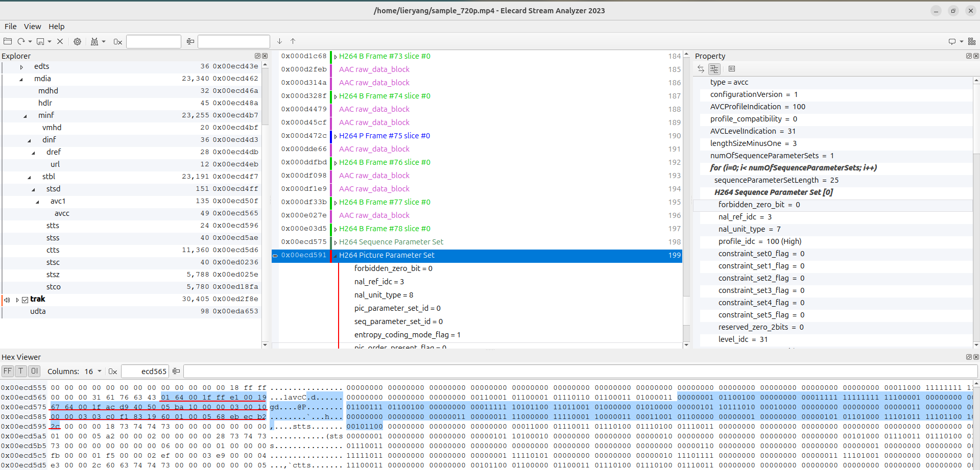This screenshot has height=470, width=980.
Task: Select the AAC raw_data_block at 0x000d2feb
Action: [374, 69]
